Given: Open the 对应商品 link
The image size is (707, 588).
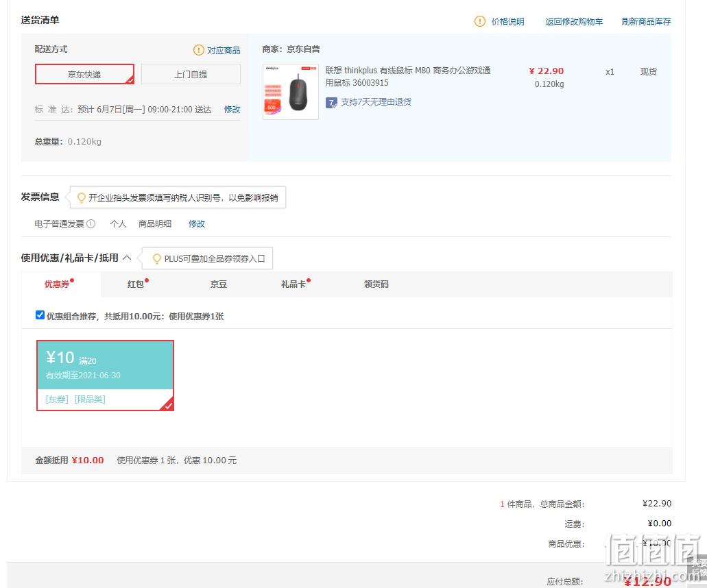Looking at the screenshot, I should tap(224, 51).
